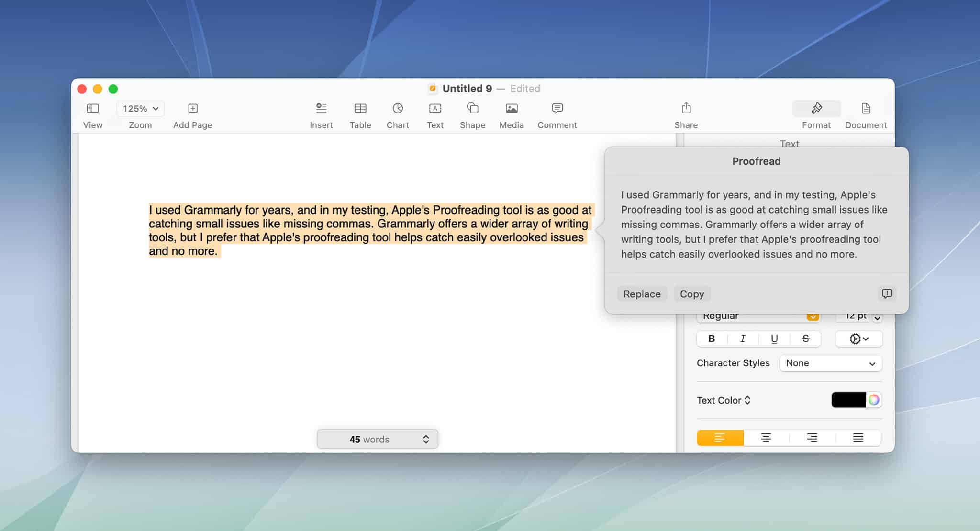Open the 125% Zoom dropdown
Viewport: 980px width, 531px height.
coord(140,109)
